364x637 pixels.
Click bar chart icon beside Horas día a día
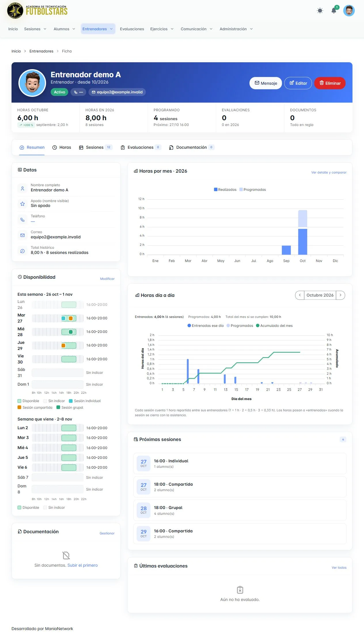(x=137, y=295)
